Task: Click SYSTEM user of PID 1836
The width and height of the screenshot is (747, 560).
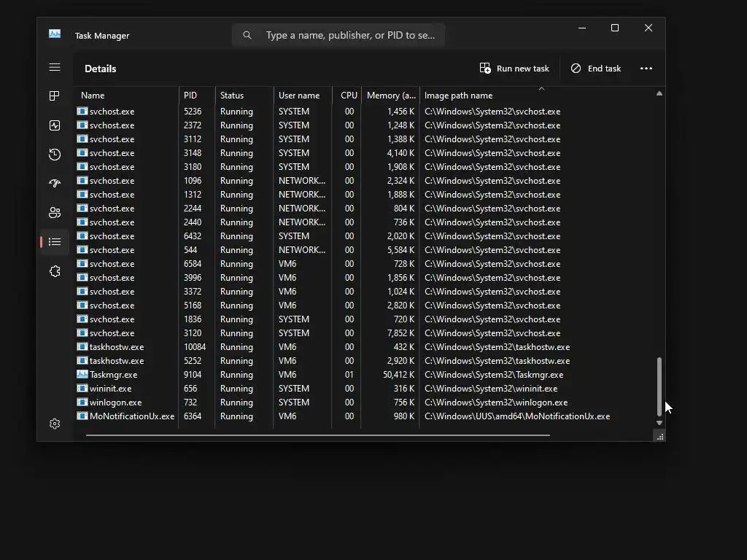Action: [294, 319]
